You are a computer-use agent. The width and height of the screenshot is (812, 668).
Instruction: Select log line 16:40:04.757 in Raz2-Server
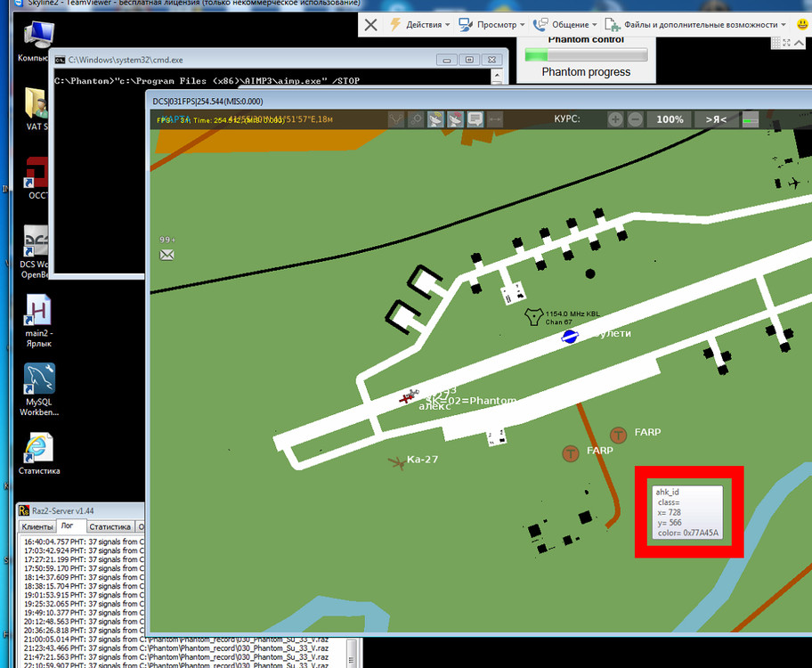click(x=84, y=542)
